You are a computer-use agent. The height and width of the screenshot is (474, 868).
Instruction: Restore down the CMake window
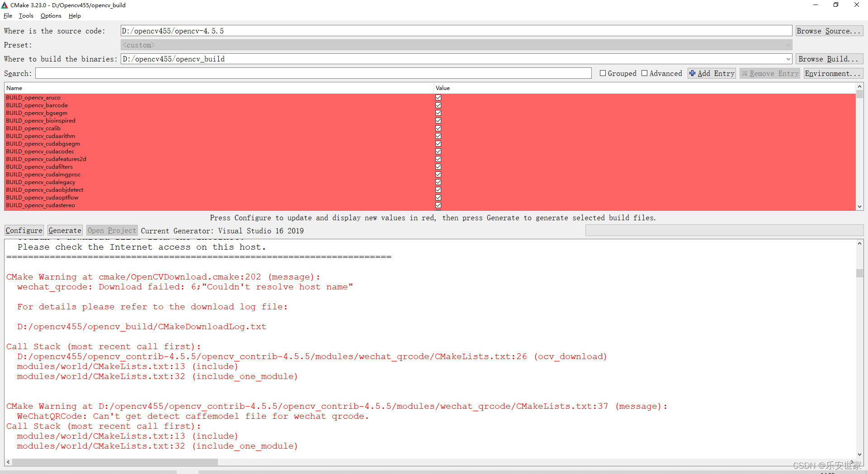tap(836, 5)
